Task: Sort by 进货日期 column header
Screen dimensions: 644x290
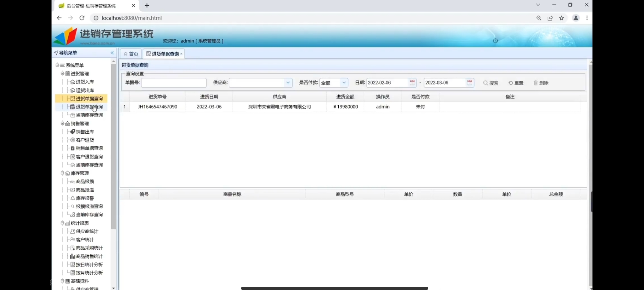Action: [209, 97]
